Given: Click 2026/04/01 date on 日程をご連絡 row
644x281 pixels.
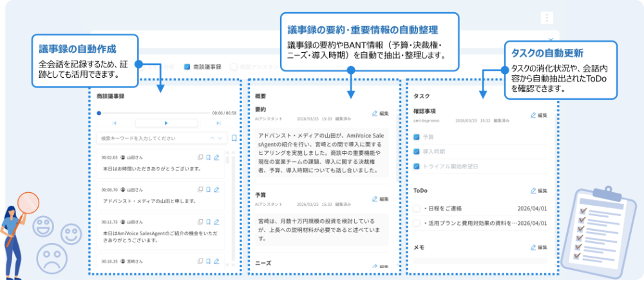Looking at the screenshot, I should tap(533, 208).
